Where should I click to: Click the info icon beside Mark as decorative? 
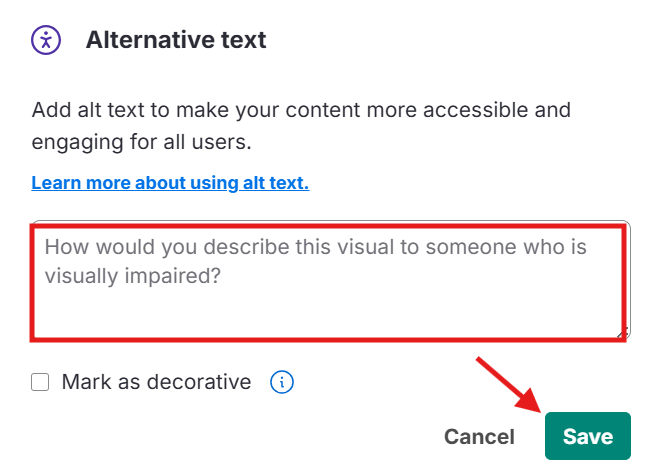click(282, 381)
